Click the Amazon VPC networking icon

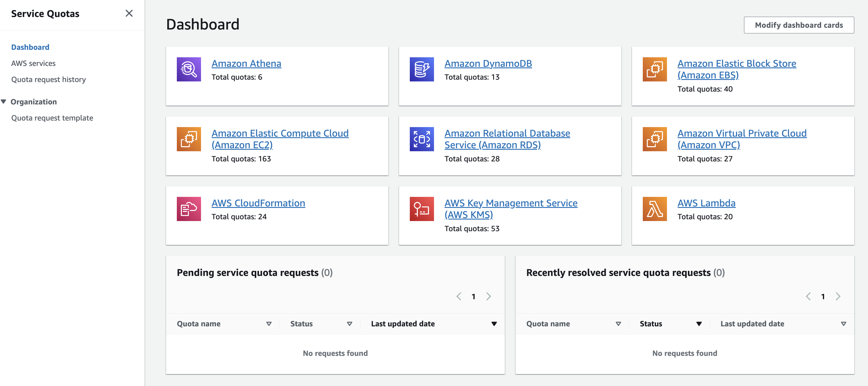(x=654, y=139)
